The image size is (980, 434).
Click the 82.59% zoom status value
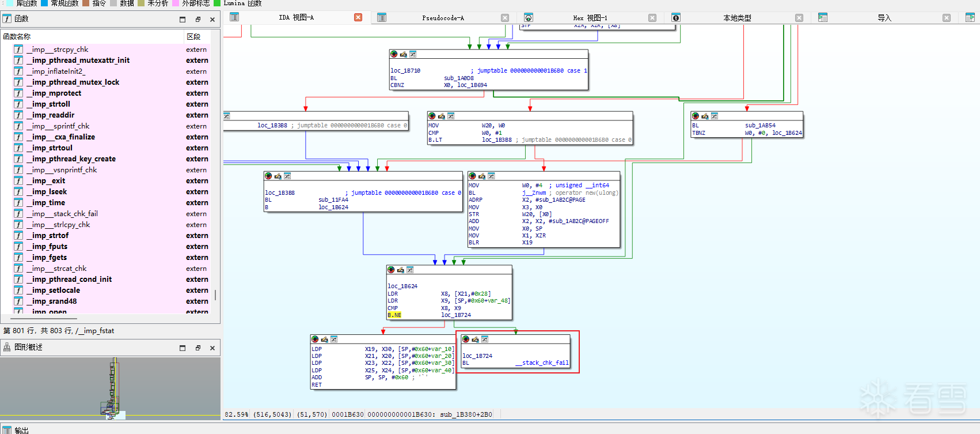coord(237,414)
